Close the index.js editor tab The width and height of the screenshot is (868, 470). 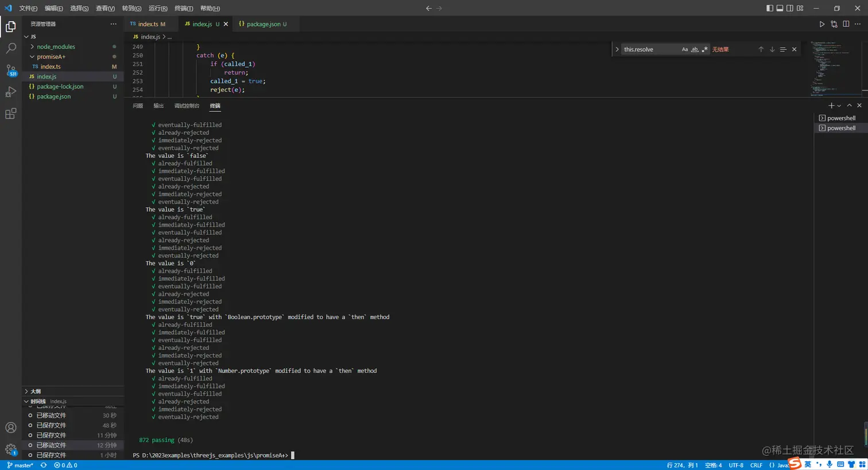point(226,24)
